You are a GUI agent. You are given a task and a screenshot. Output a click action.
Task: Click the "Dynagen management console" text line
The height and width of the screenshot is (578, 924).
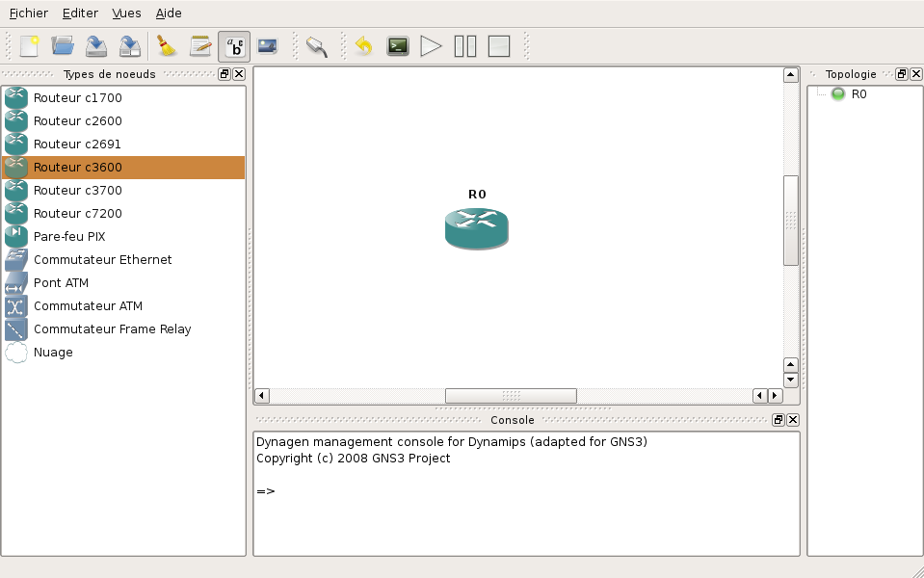451,441
